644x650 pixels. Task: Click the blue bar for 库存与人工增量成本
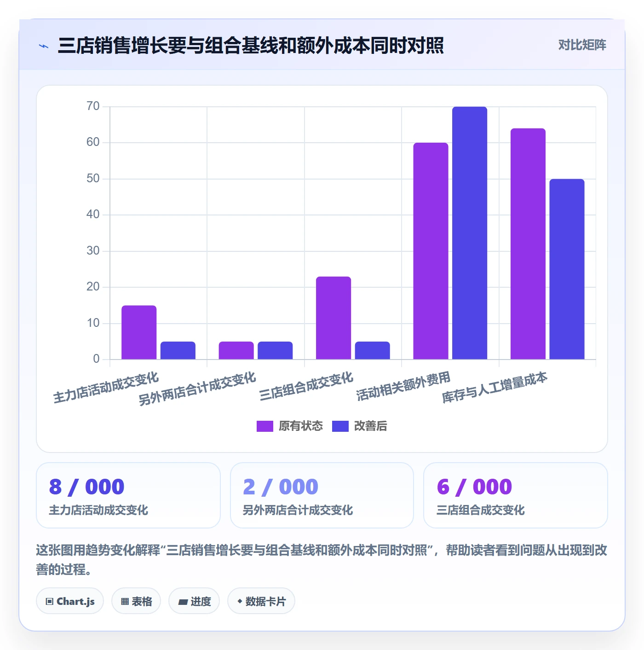[567, 269]
